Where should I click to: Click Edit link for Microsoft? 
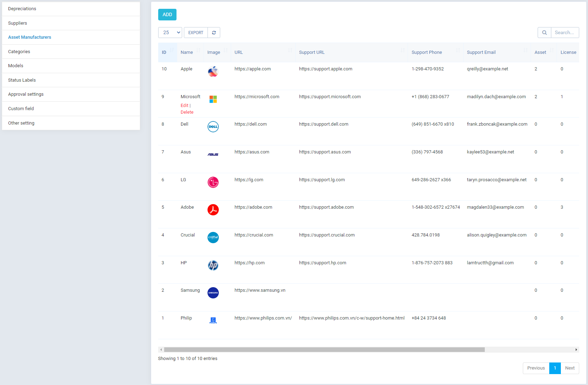tap(185, 106)
